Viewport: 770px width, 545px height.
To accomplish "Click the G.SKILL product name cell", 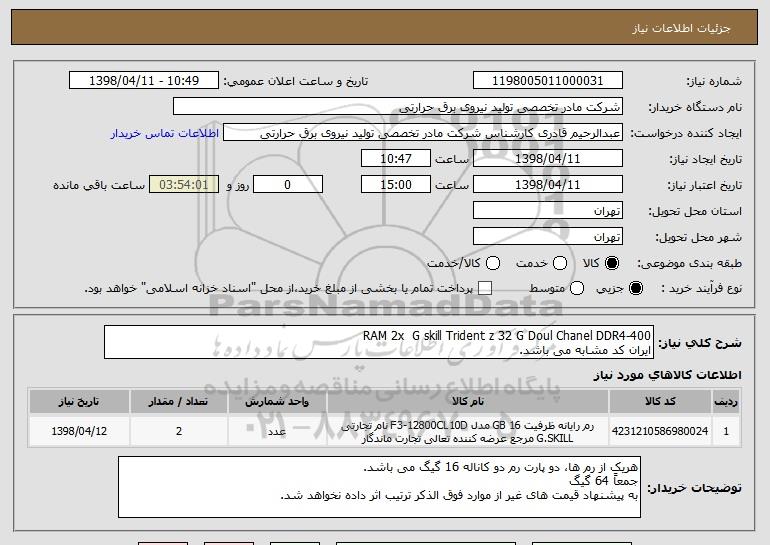I will coord(468,432).
